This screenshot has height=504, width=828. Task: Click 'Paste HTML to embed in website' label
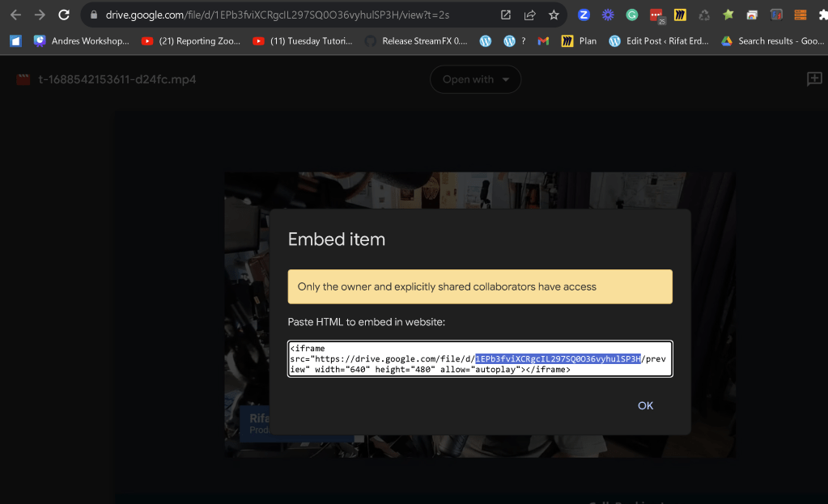[367, 322]
